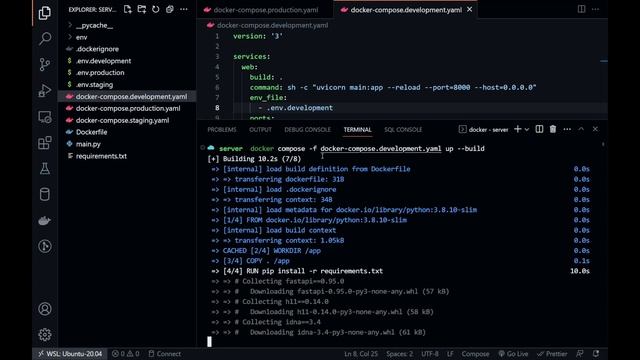Switch to the Problems panel tab
The width and height of the screenshot is (640, 360).
coord(222,130)
